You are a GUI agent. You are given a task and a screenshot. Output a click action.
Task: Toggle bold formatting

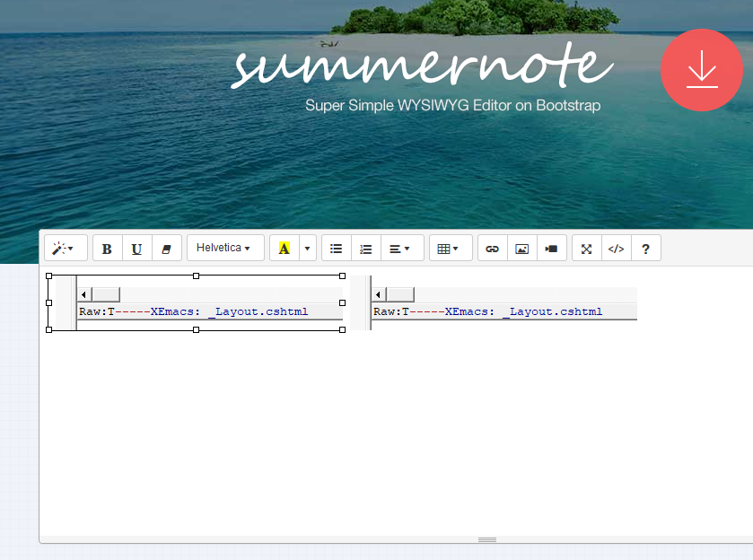(107, 248)
